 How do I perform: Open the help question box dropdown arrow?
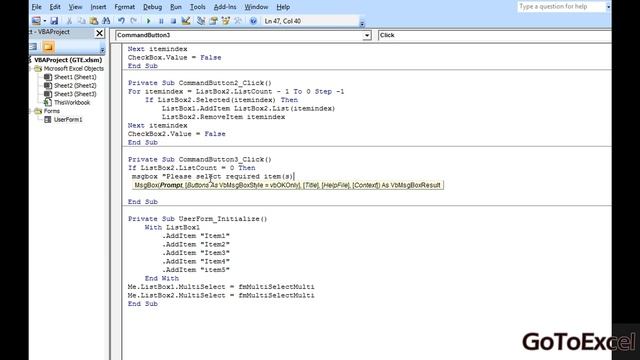608,7
